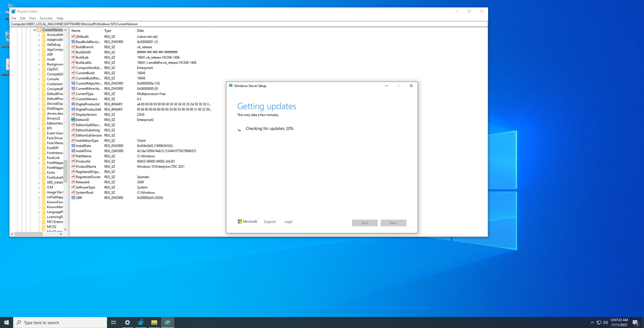Screen dimensions: 644x328
Task: Click the taskbar clock showing 12:07:22 AM
Action: click(x=619, y=322)
